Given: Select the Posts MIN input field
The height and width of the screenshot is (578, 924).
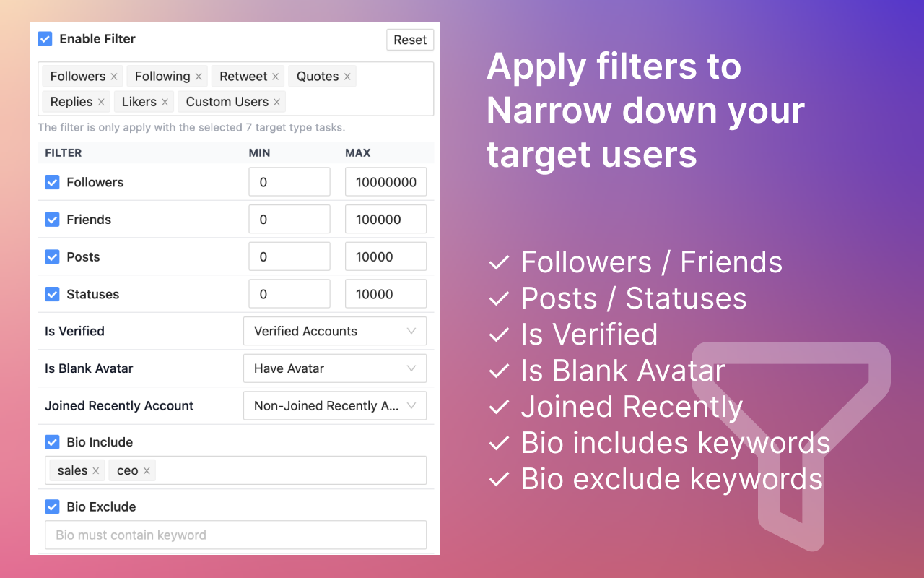Looking at the screenshot, I should tap(289, 256).
